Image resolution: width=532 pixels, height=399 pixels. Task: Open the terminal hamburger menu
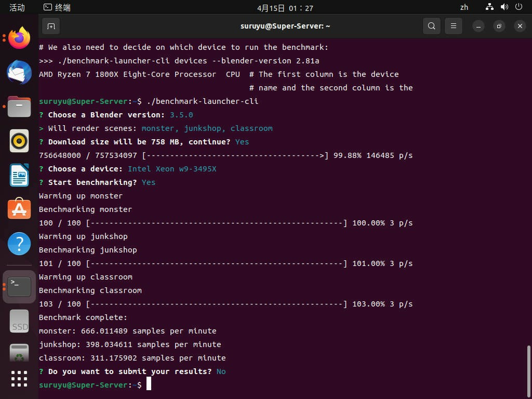pos(454,26)
